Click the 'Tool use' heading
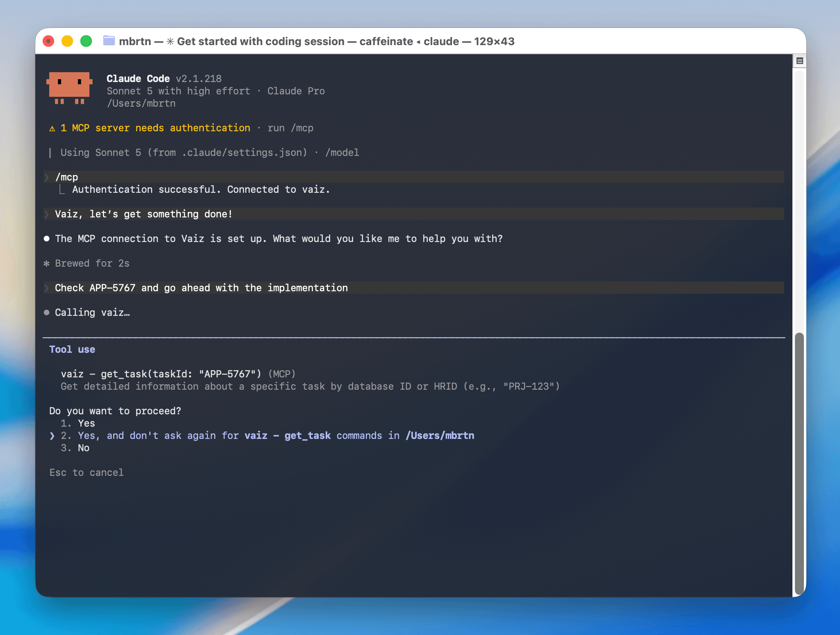This screenshot has height=635, width=840. pos(72,349)
